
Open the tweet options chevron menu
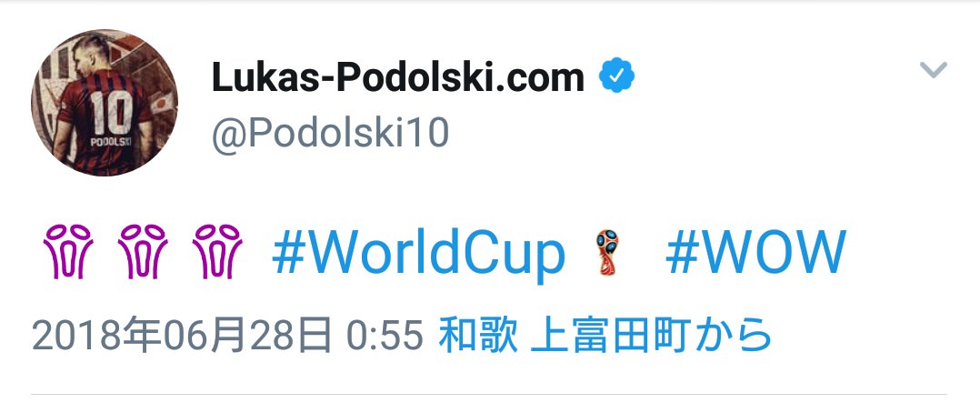[x=933, y=69]
